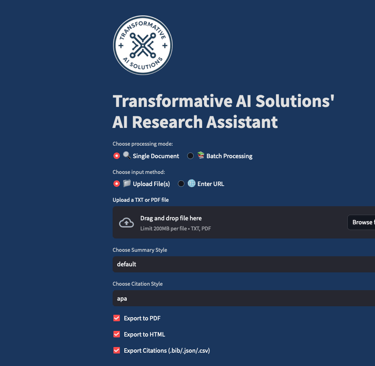Click the books icon beside Batch Processing
Screen dimensions: 375x366
[201, 155]
